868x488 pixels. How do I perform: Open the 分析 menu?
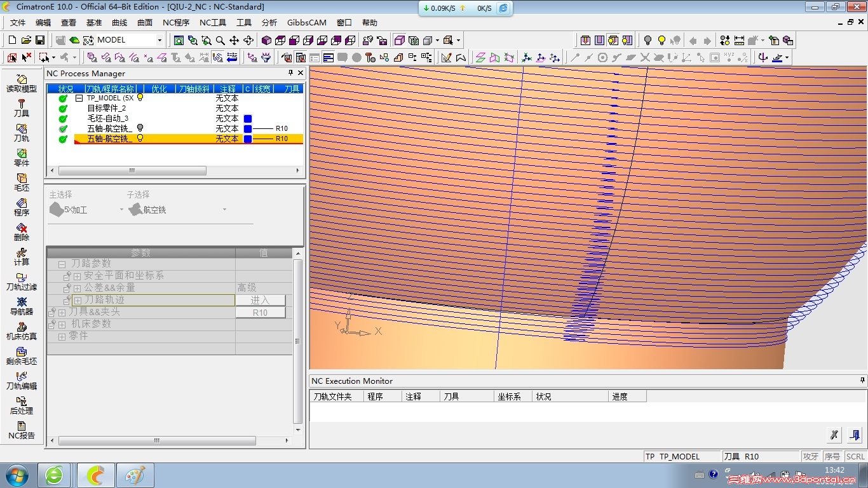269,22
